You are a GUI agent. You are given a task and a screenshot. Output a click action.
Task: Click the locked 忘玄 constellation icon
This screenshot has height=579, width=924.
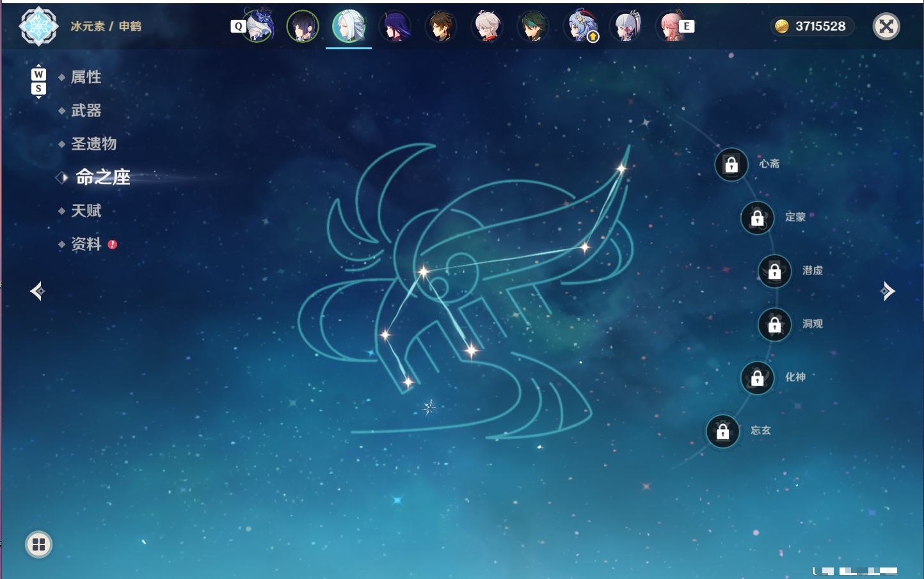[x=723, y=432]
